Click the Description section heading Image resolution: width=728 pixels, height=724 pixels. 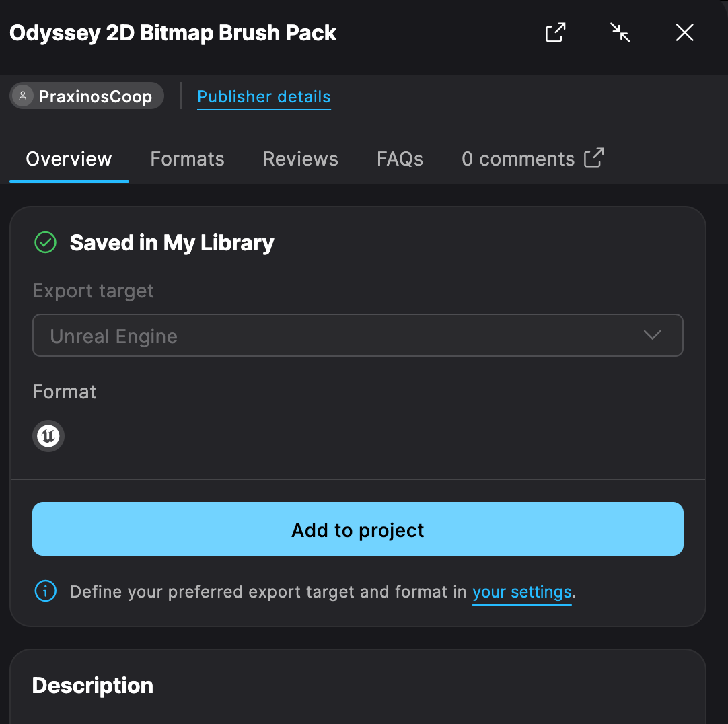(x=93, y=686)
